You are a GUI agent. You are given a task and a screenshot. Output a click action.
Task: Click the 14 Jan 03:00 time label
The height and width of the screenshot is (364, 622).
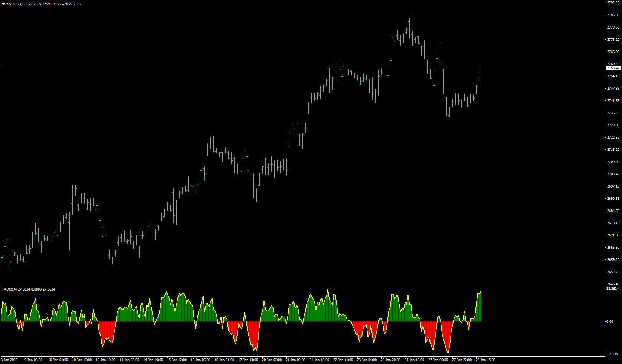coord(129,360)
